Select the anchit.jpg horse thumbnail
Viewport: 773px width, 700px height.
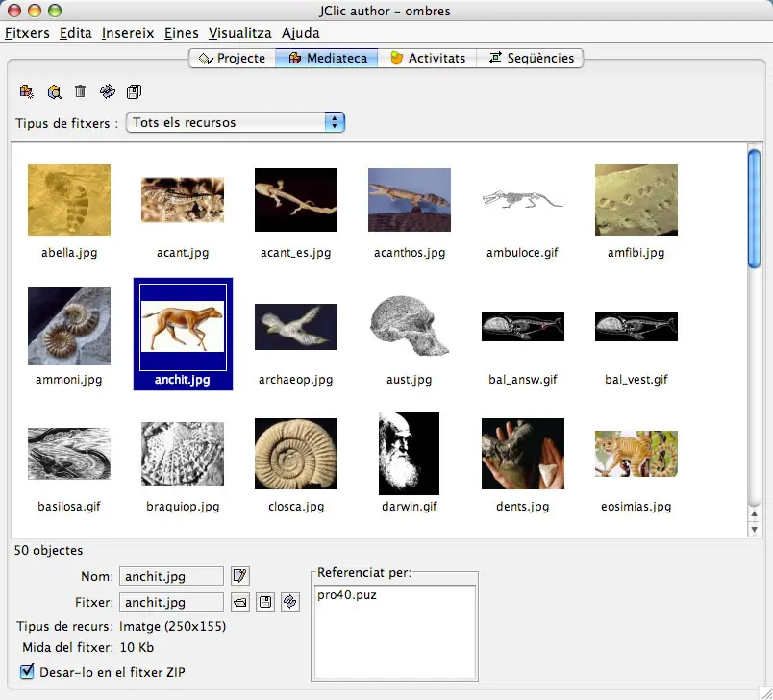[183, 326]
